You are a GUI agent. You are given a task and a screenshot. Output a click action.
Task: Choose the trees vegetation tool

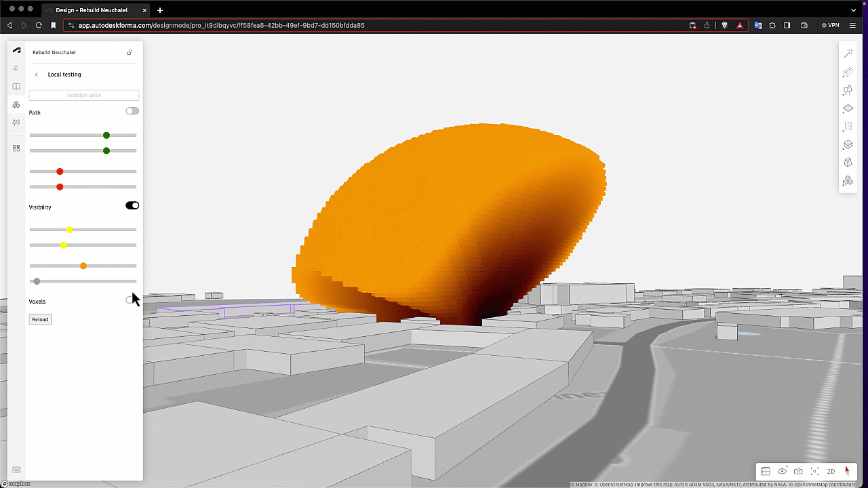[848, 90]
